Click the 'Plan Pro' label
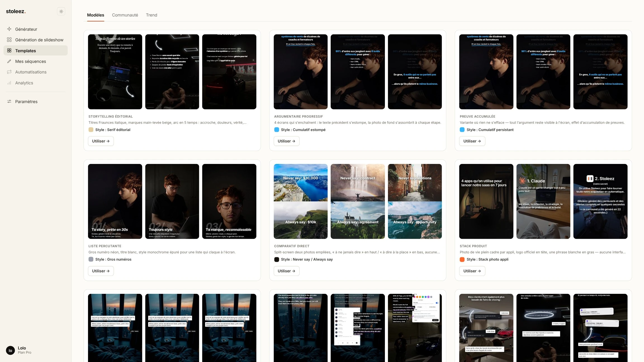 coord(25,353)
